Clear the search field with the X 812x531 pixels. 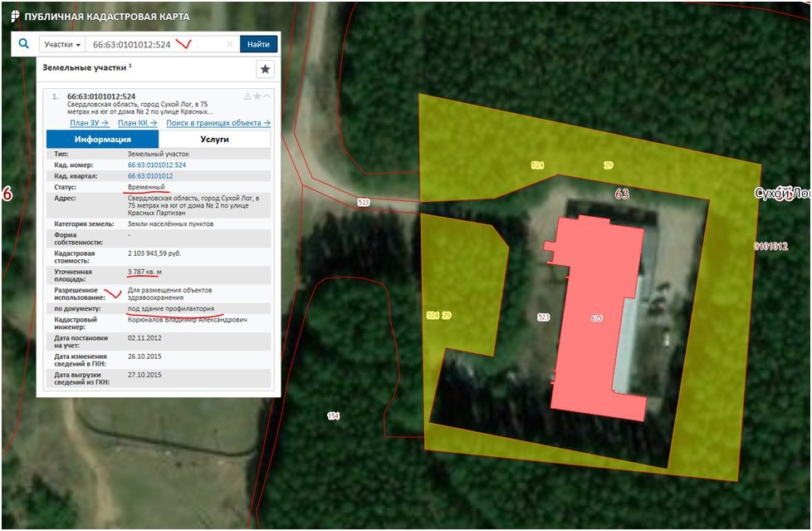(x=232, y=44)
